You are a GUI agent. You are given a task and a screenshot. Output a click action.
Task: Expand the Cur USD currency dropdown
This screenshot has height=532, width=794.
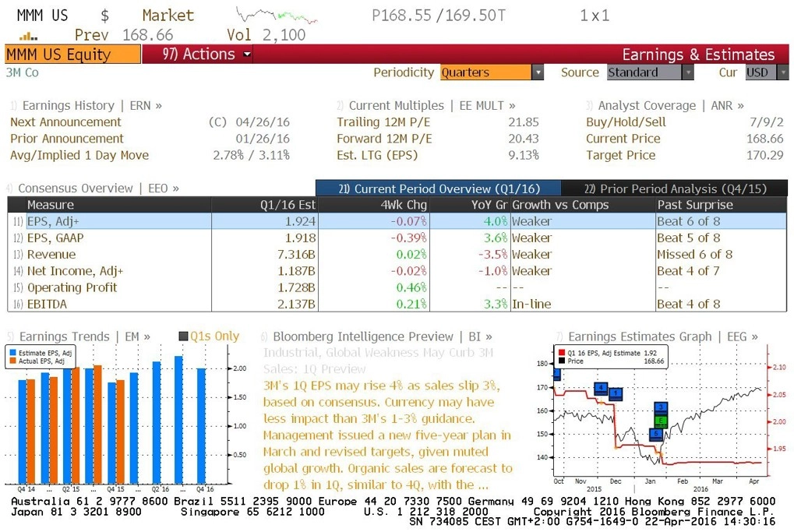(783, 72)
